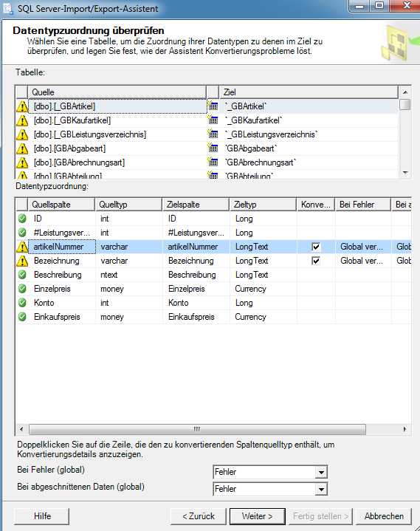This screenshot has height=531, width=420.
Task: Click table list vertical scrollbar thumb
Action: pos(404,104)
